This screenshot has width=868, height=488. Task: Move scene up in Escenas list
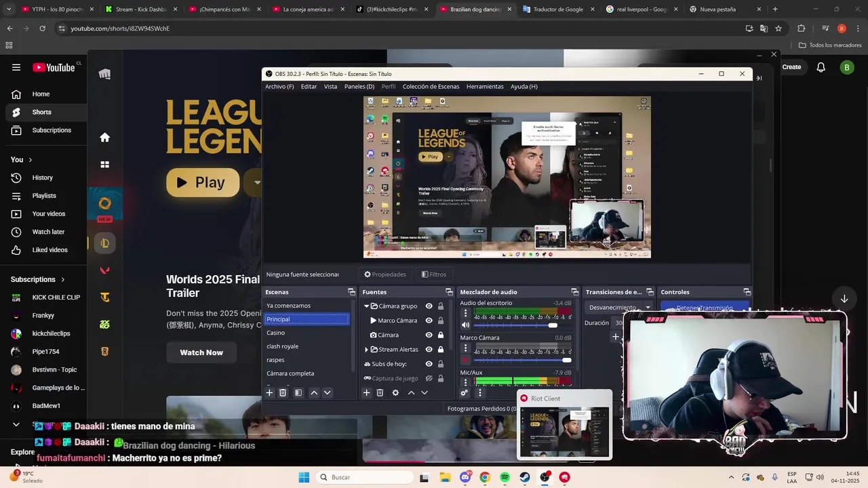pos(314,392)
